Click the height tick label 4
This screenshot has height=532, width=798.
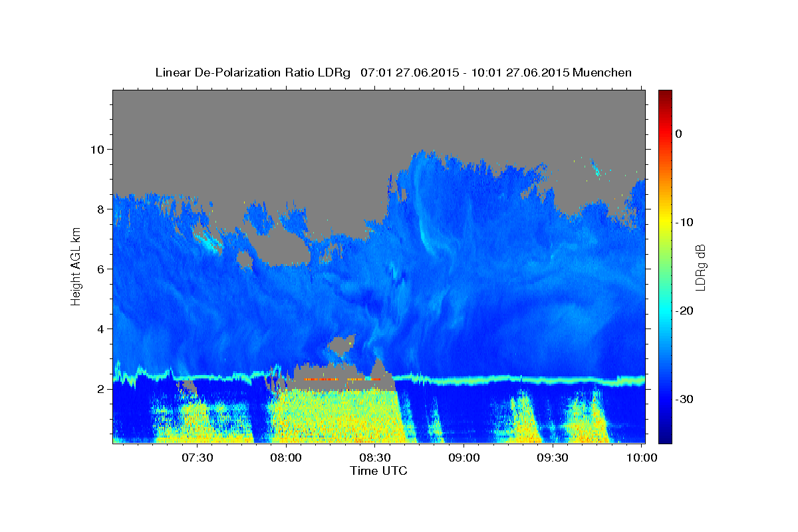(101, 329)
